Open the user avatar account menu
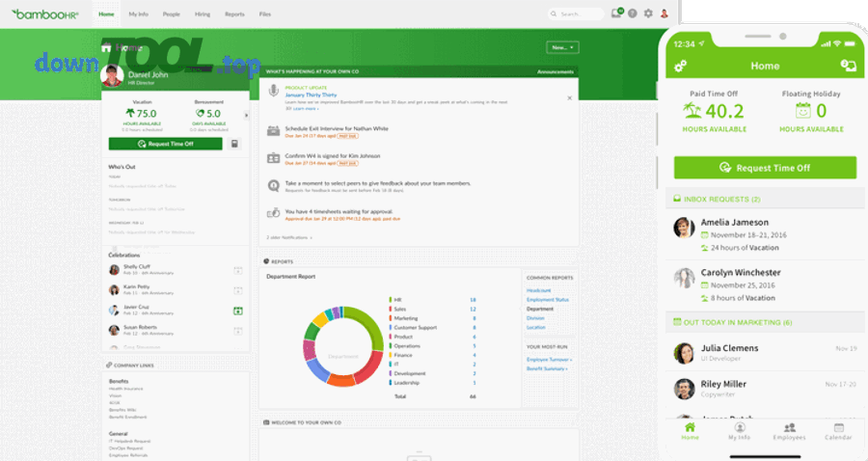This screenshot has width=868, height=461. point(664,14)
